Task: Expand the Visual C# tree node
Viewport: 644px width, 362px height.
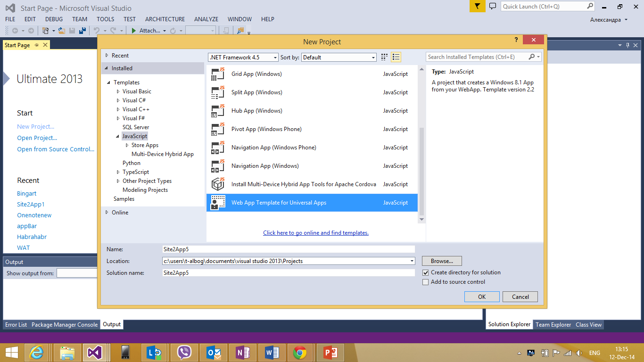Action: (x=118, y=100)
